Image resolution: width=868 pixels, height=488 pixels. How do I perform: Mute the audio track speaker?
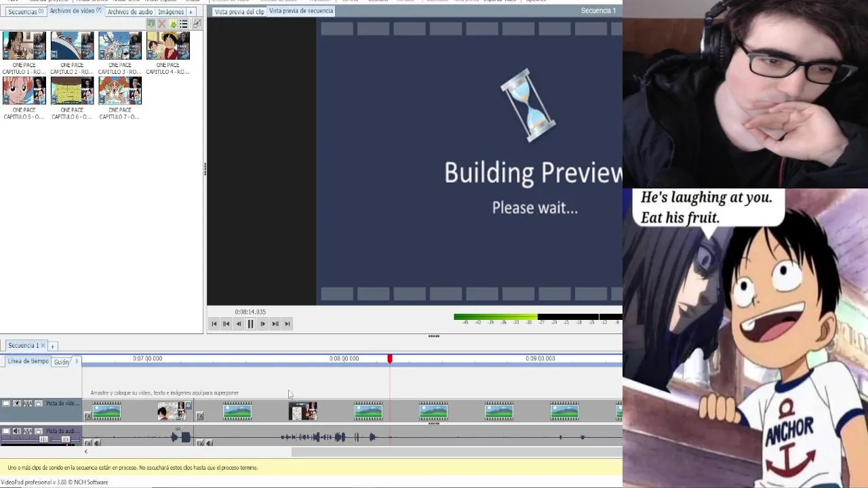point(17,431)
